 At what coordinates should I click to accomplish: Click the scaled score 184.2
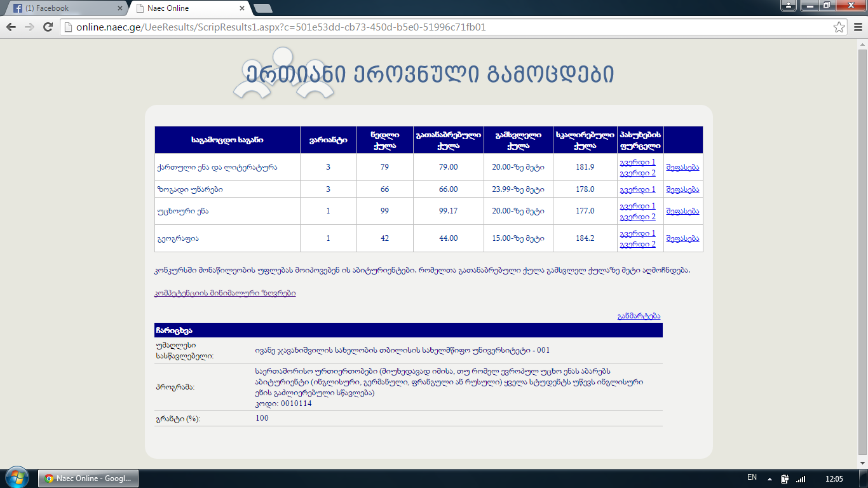pyautogui.click(x=585, y=238)
